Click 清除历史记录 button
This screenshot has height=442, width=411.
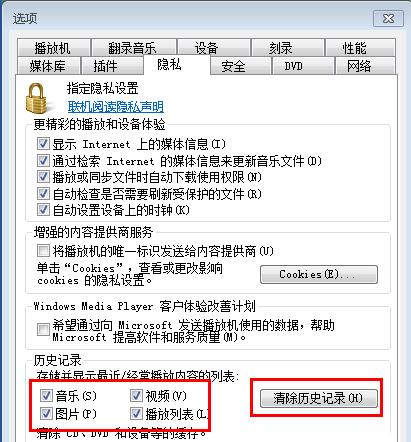coord(319,398)
